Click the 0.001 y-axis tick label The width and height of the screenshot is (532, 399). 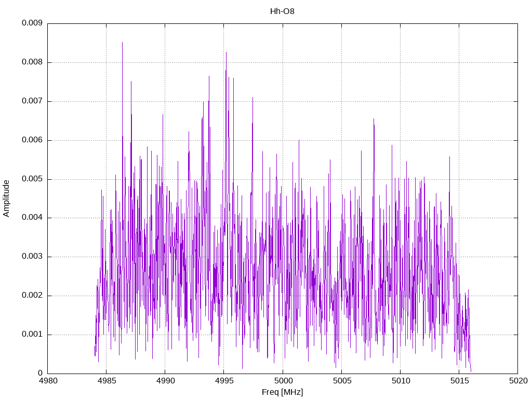(x=32, y=335)
